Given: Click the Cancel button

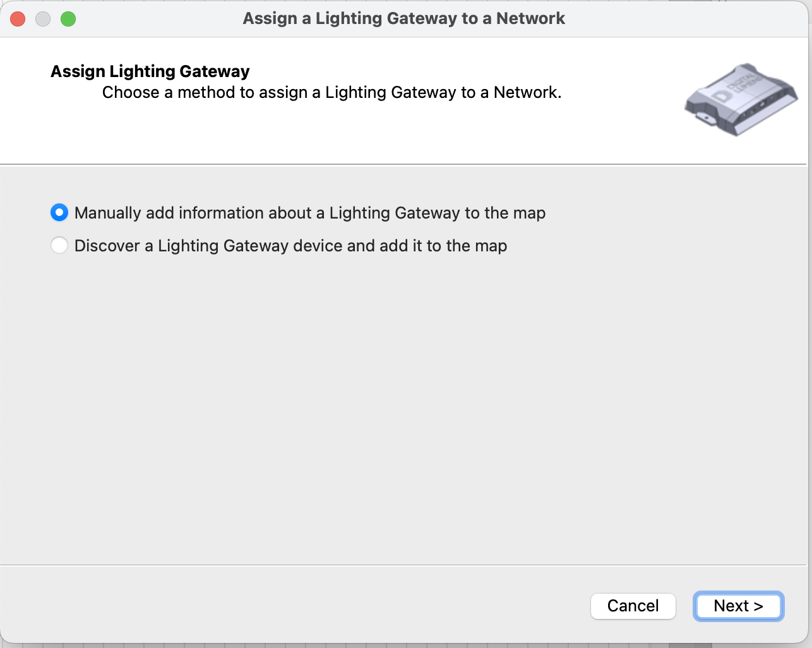Looking at the screenshot, I should coord(633,606).
